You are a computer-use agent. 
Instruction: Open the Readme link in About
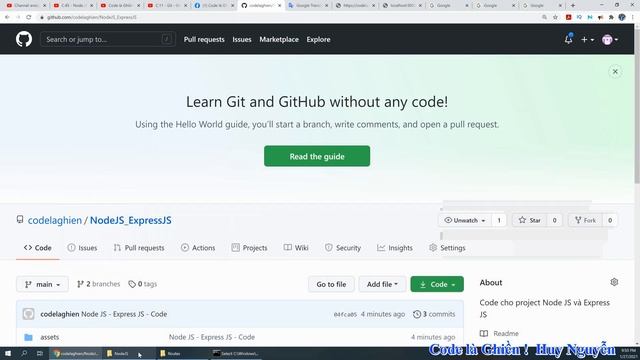click(499, 333)
